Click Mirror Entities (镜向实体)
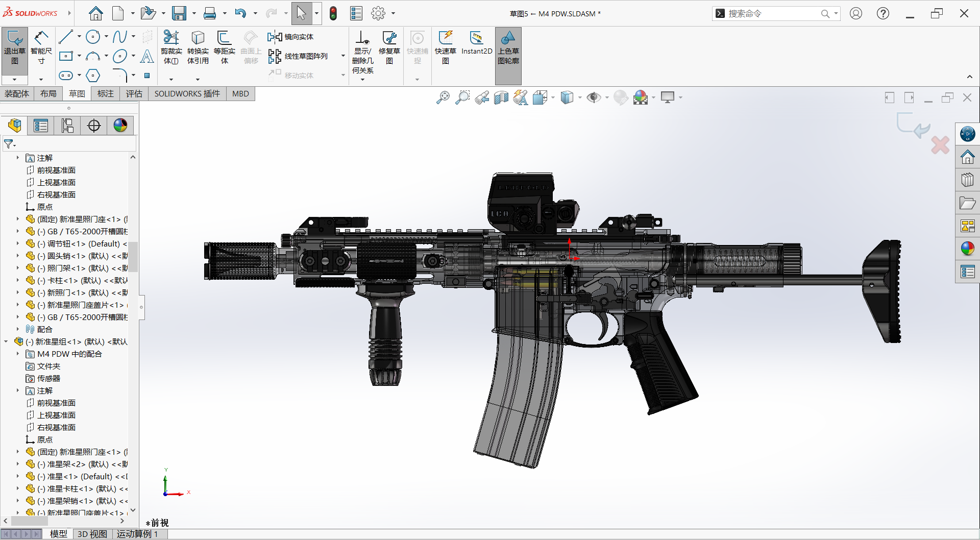 pos(290,37)
